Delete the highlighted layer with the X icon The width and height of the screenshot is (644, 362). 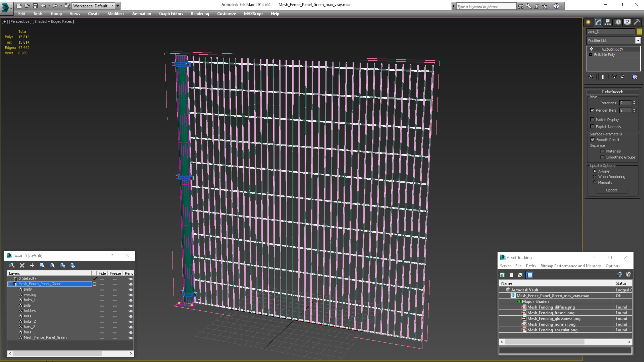22,265
